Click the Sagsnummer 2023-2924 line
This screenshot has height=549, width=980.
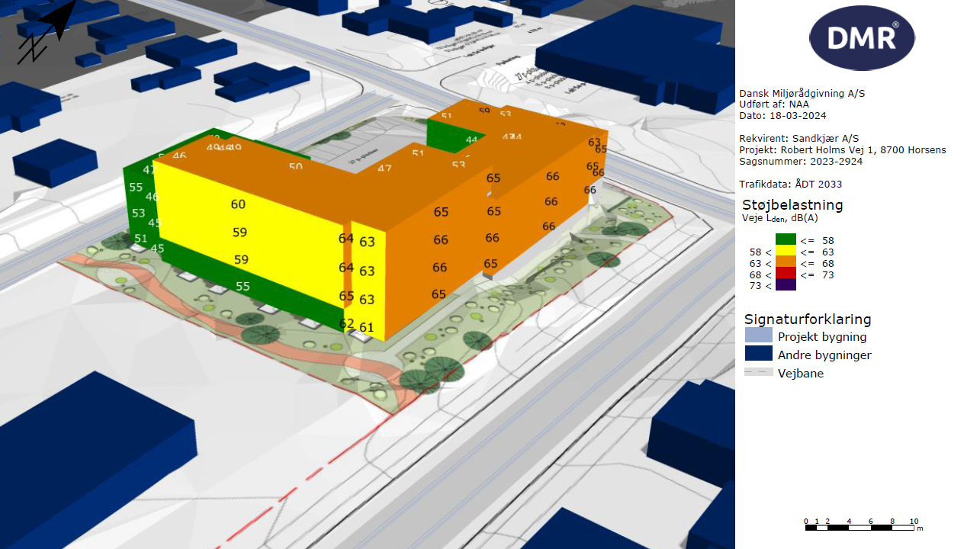coord(793,161)
